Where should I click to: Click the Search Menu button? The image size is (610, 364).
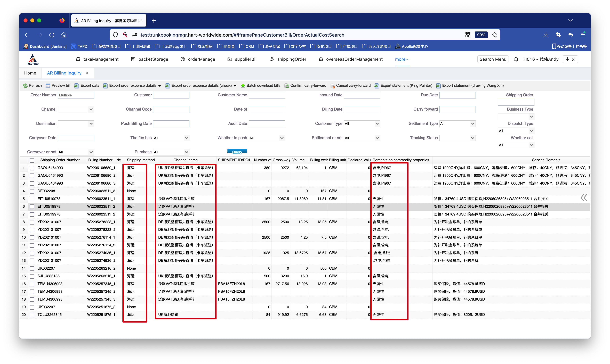click(493, 59)
